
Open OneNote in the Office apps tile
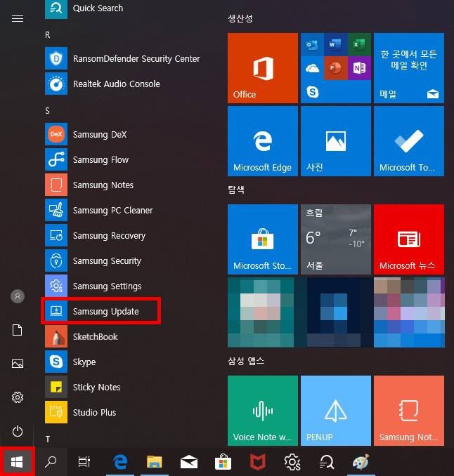coord(359,68)
